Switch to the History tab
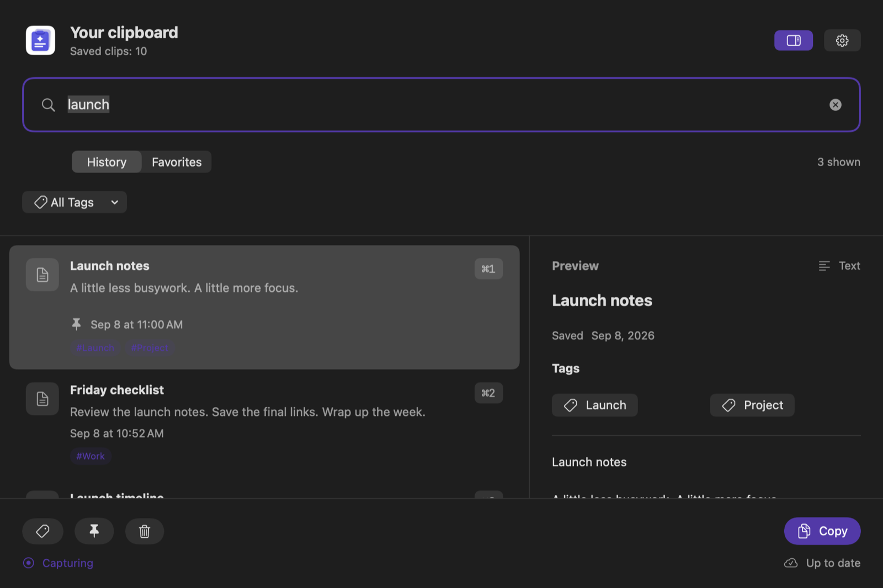 [107, 162]
